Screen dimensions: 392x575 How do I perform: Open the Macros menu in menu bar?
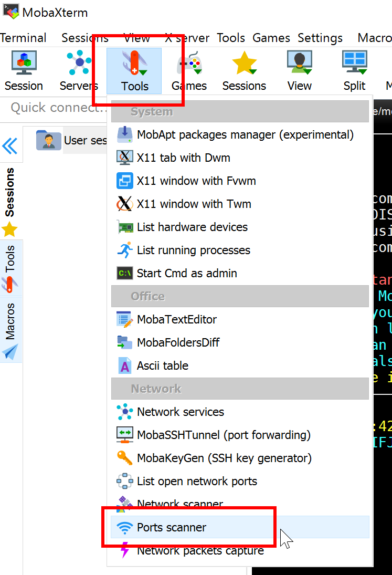374,38
